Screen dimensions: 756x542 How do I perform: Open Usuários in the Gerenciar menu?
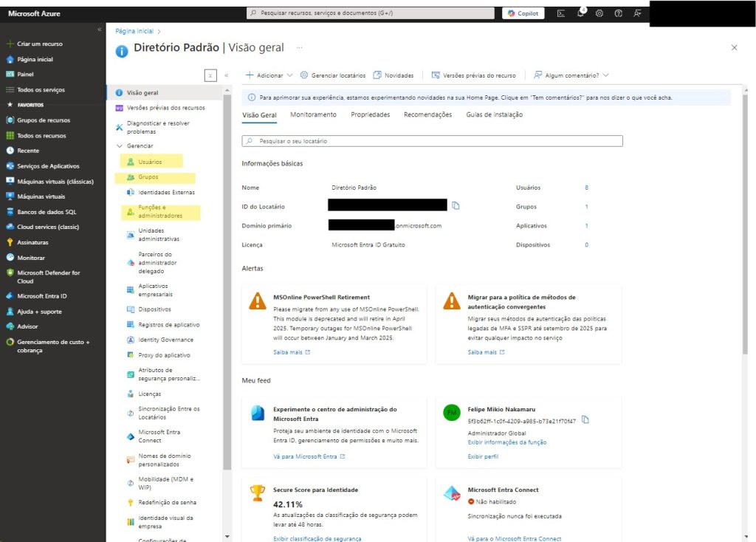[x=150, y=162]
